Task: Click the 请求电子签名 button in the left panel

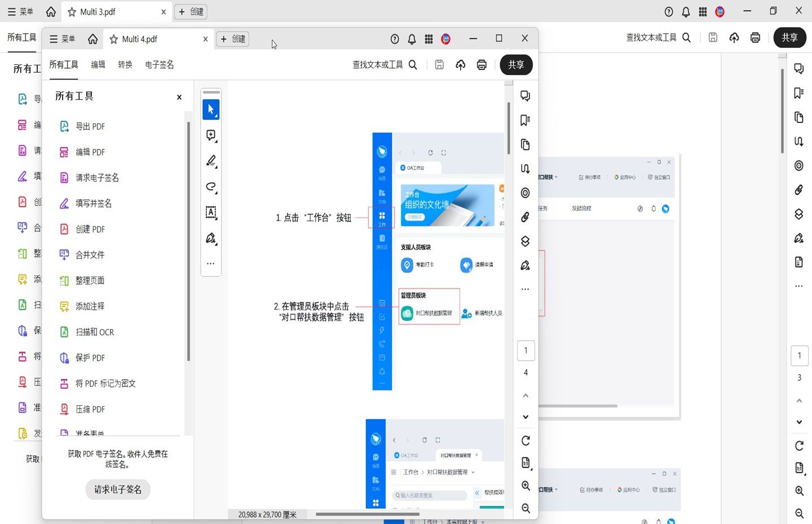Action: pyautogui.click(x=117, y=489)
